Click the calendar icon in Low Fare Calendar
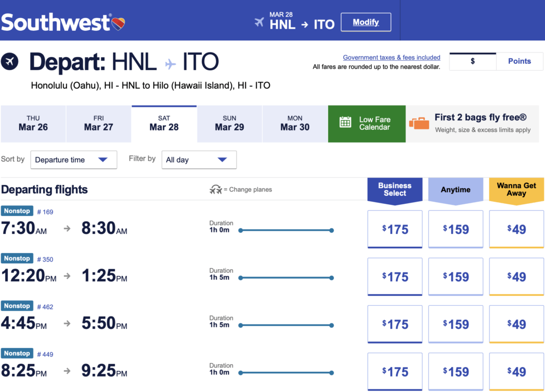Viewport: 545px width, 392px height. [345, 122]
